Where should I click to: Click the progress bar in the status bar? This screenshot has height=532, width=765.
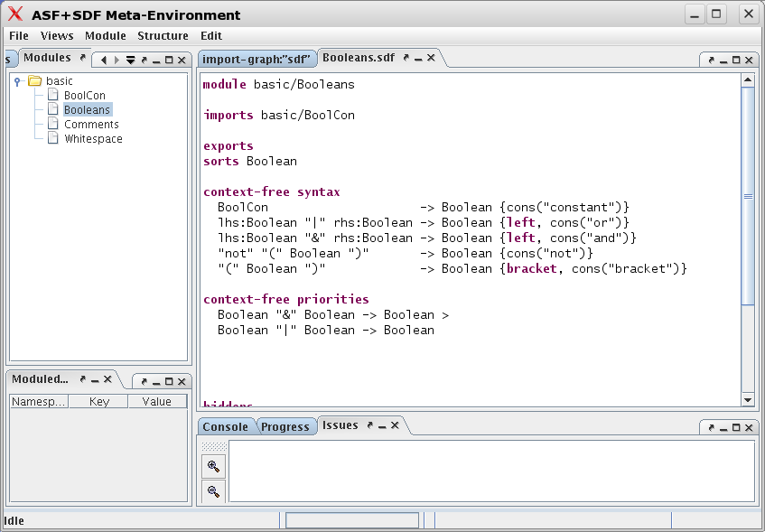pyautogui.click(x=351, y=520)
